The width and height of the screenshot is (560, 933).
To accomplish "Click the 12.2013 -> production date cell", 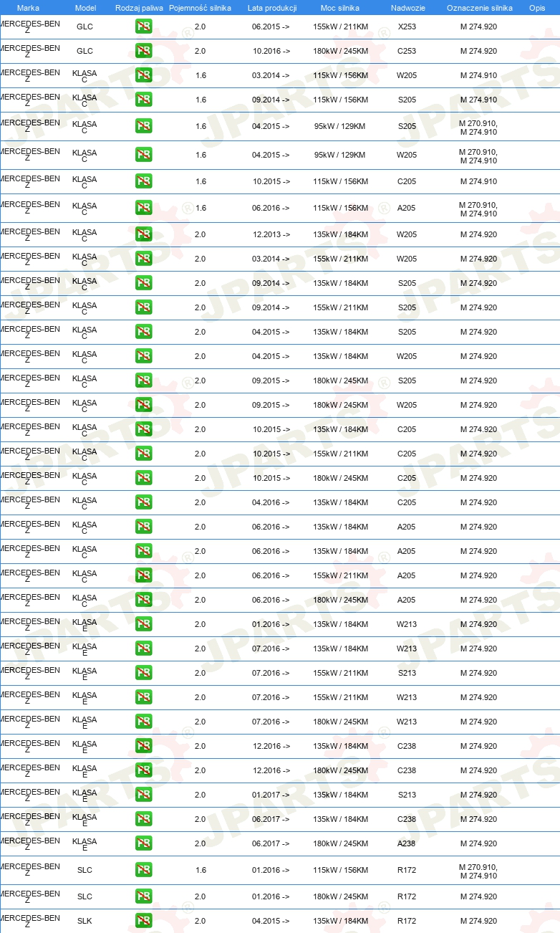I will click(x=271, y=235).
